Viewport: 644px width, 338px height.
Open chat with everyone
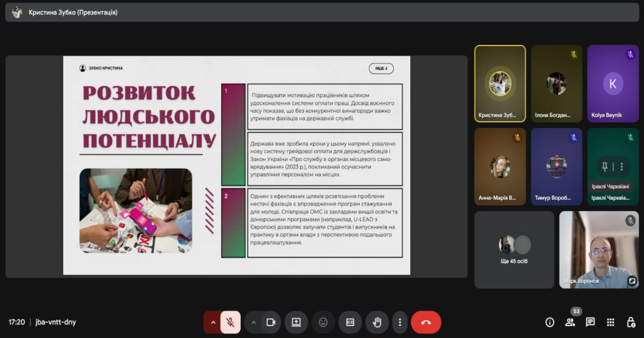pos(590,322)
